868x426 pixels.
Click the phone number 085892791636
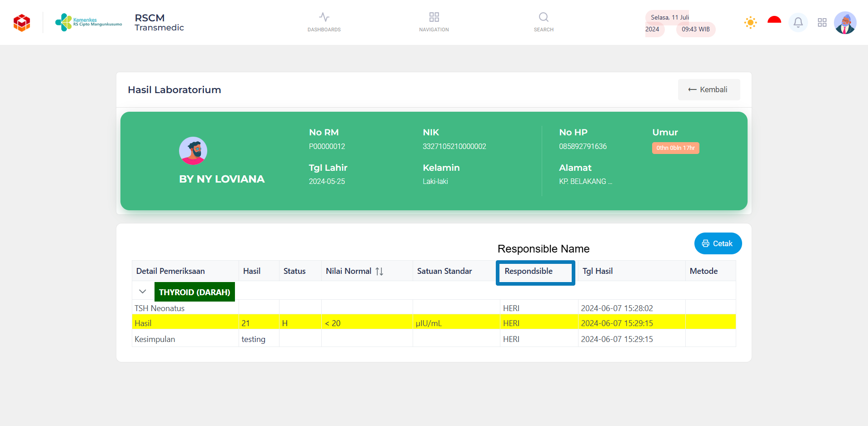click(x=583, y=146)
